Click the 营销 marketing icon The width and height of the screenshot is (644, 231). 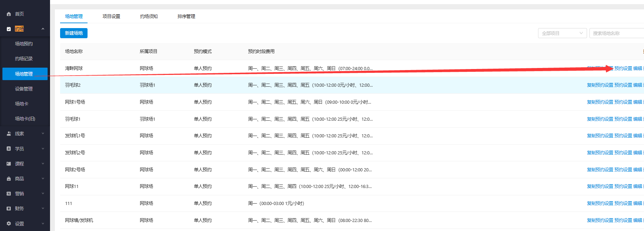click(x=9, y=194)
